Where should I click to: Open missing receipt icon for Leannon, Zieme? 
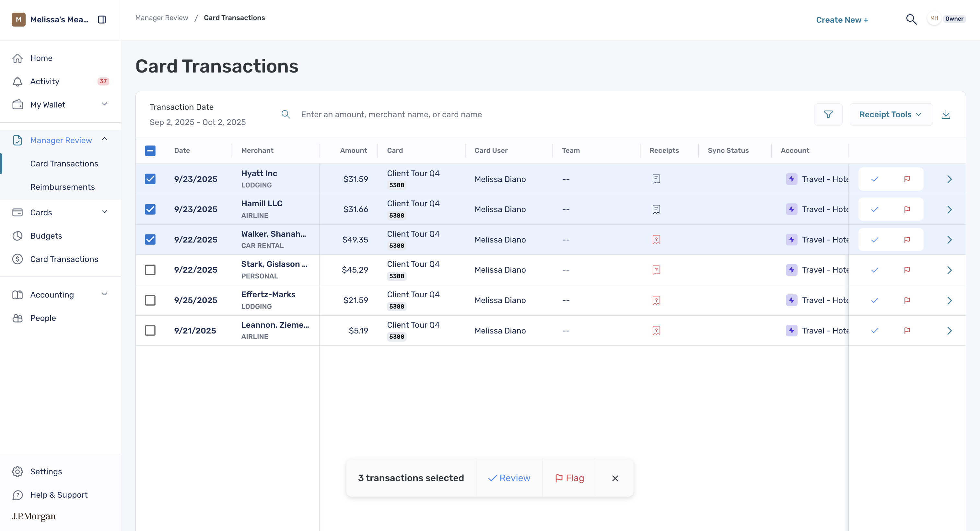click(x=656, y=331)
